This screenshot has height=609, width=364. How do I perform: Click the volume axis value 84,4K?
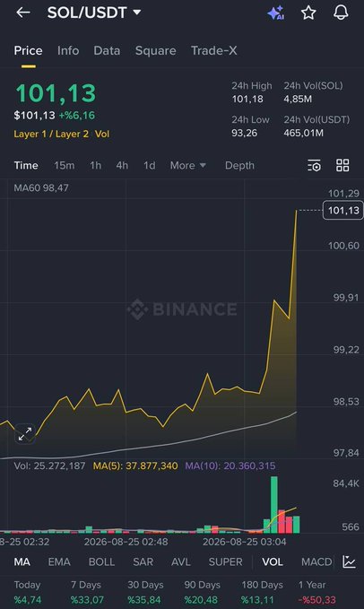coord(346,483)
